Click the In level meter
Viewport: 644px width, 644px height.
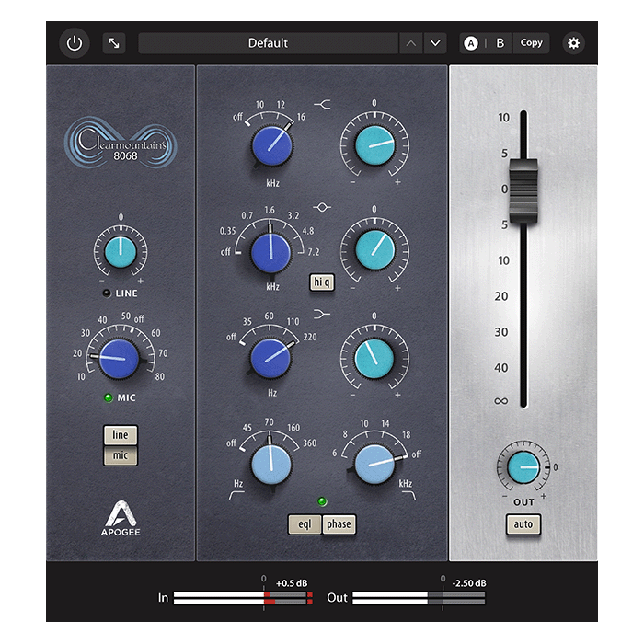[243, 598]
